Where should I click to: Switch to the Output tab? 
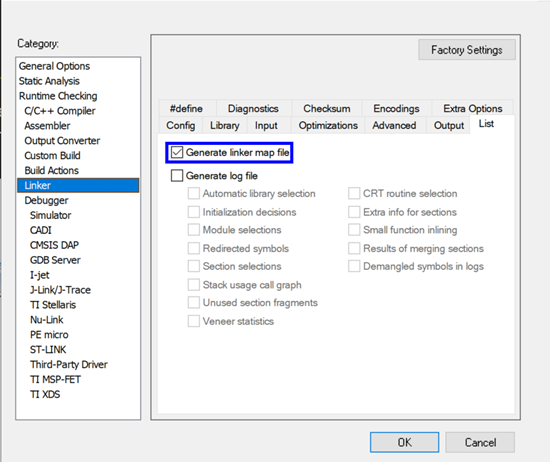click(449, 125)
